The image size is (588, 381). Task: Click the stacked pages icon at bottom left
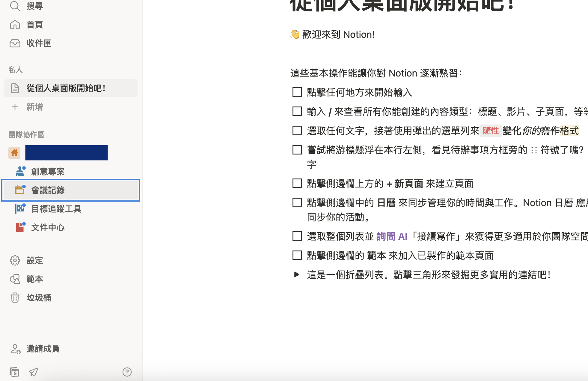coord(14,372)
